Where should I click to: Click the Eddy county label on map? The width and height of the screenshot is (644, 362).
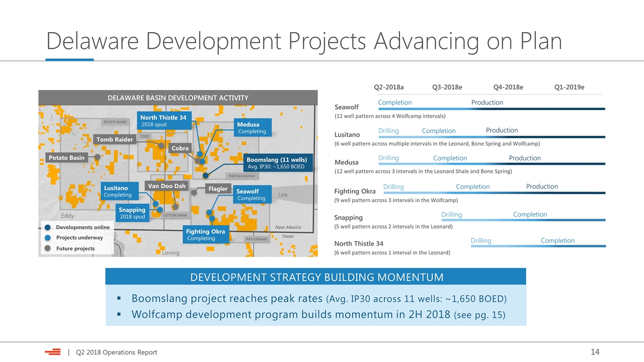pyautogui.click(x=67, y=216)
